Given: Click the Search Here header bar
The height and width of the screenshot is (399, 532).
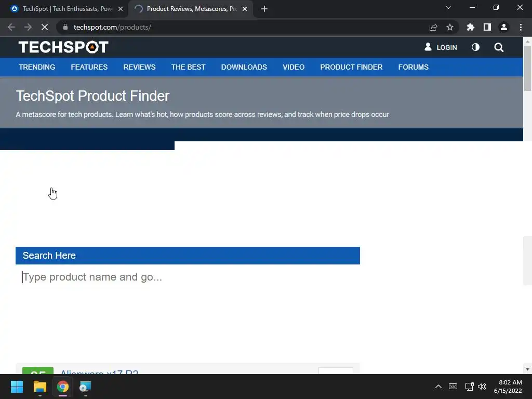Looking at the screenshot, I should (188, 256).
